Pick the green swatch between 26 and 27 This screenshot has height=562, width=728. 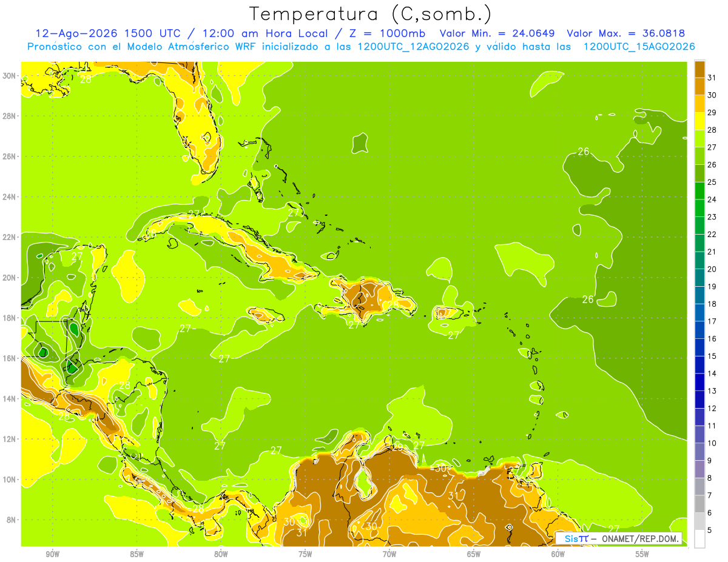(699, 156)
